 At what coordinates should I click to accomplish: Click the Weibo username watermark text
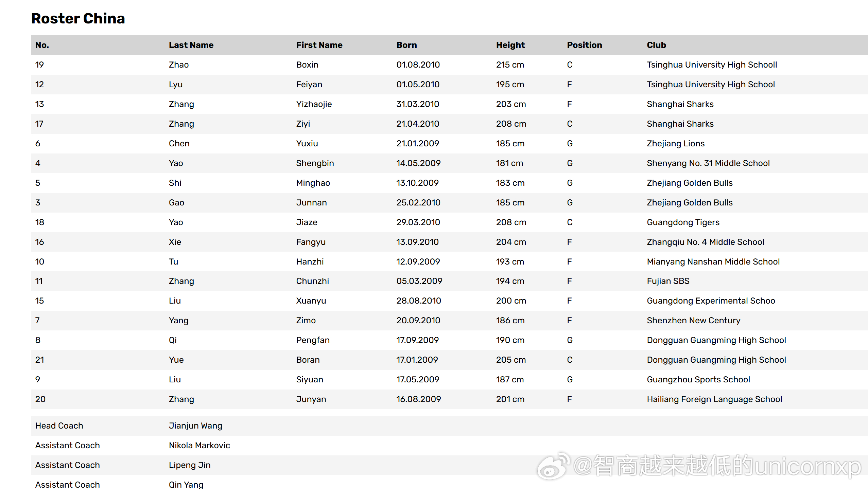(x=717, y=466)
